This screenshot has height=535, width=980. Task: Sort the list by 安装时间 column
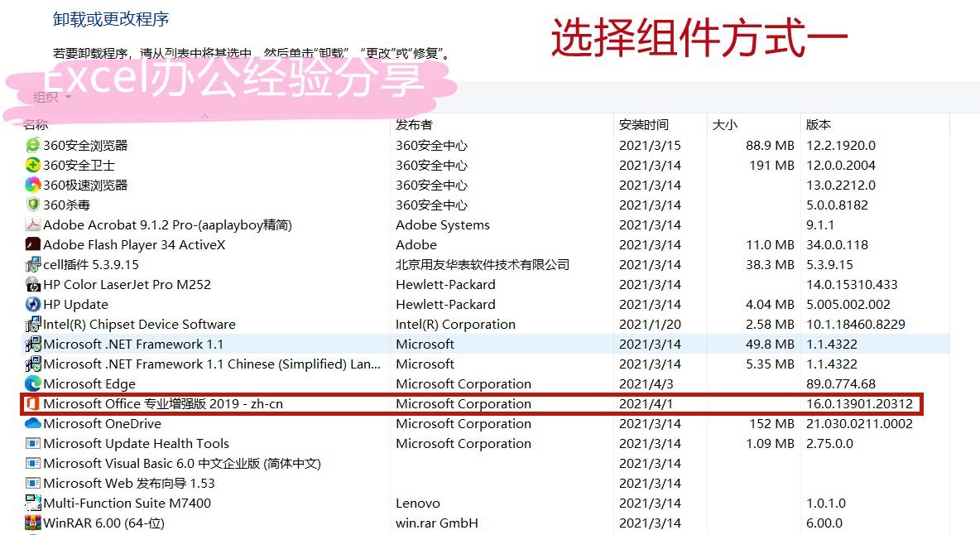point(646,124)
